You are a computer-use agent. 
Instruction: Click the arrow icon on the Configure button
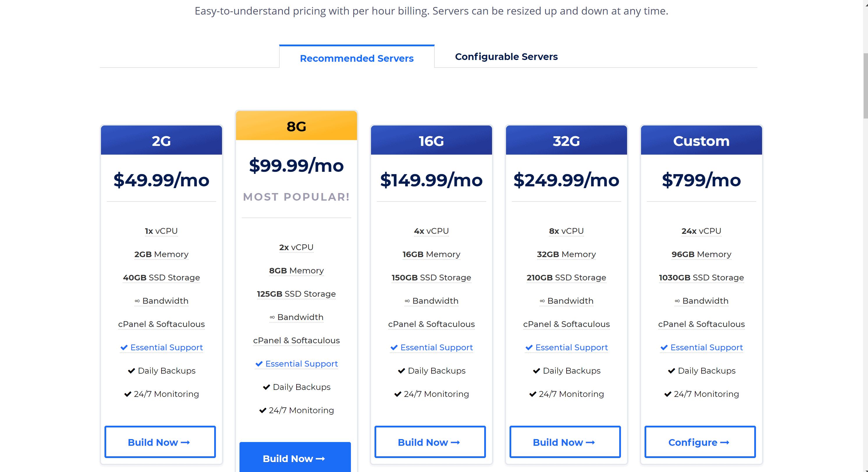(725, 442)
